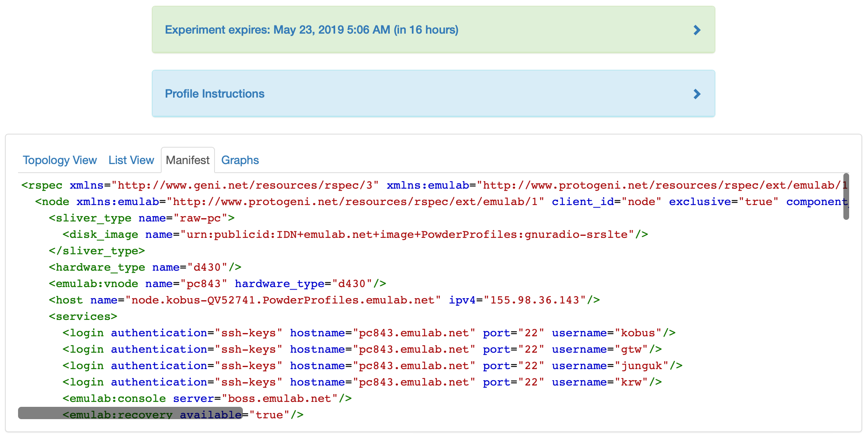Click the login line for username gtw
This screenshot has width=868, height=438.
[362, 349]
